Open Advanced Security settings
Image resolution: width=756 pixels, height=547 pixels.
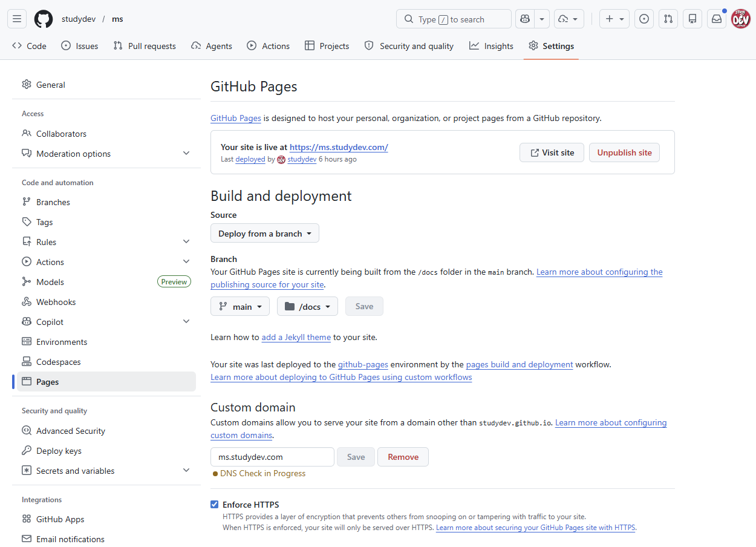pyautogui.click(x=106, y=431)
